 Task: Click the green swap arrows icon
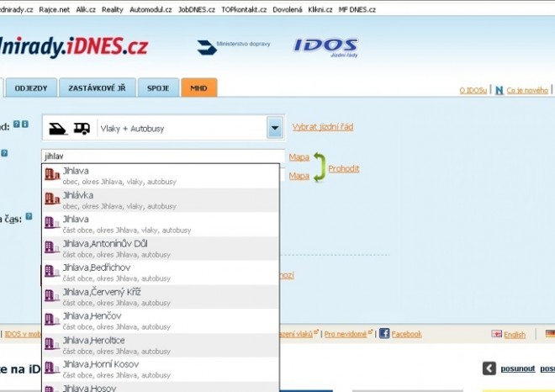318,167
